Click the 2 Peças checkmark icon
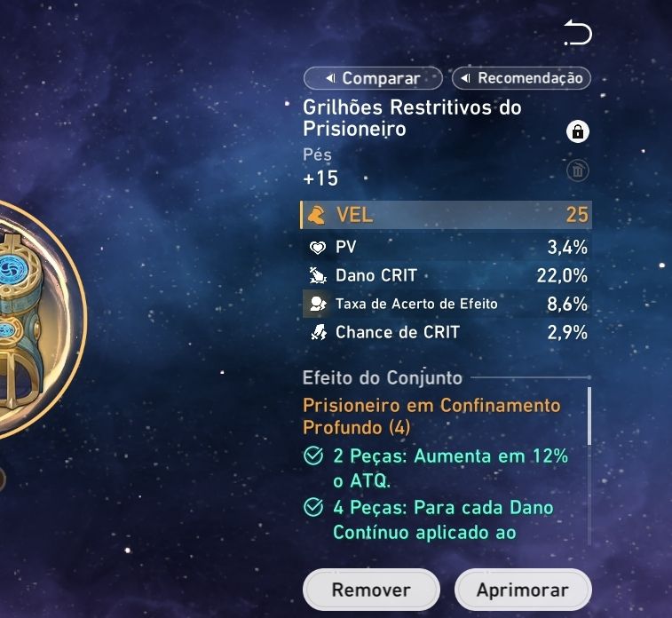Screen dimensions: 672x618 pyautogui.click(x=313, y=456)
